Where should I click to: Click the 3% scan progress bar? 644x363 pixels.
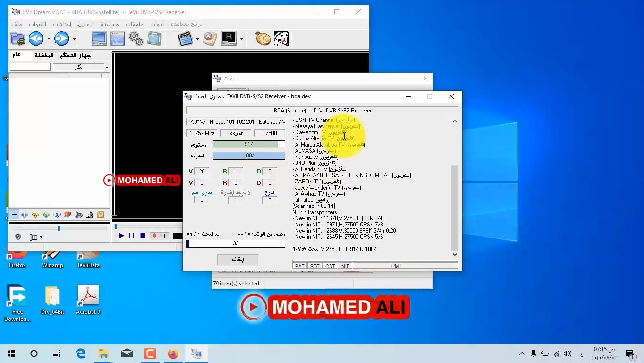(236, 243)
